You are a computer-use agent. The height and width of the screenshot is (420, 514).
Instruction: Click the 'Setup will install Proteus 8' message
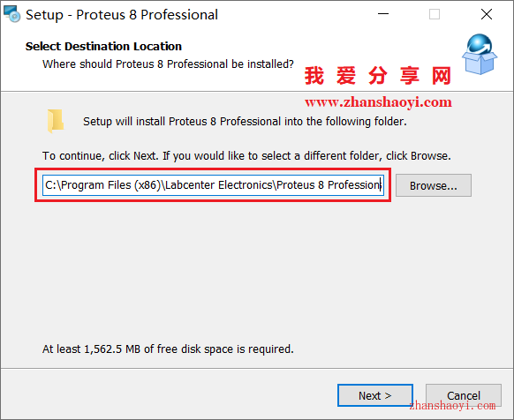[245, 122]
